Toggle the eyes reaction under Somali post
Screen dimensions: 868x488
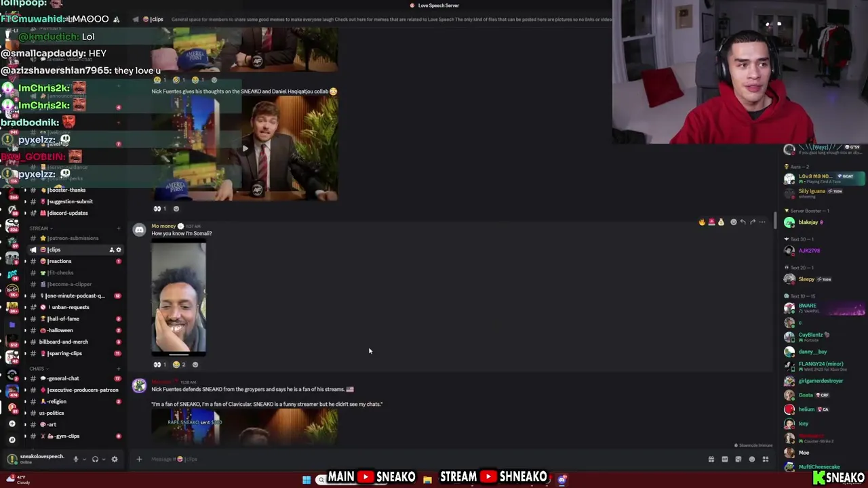(159, 365)
